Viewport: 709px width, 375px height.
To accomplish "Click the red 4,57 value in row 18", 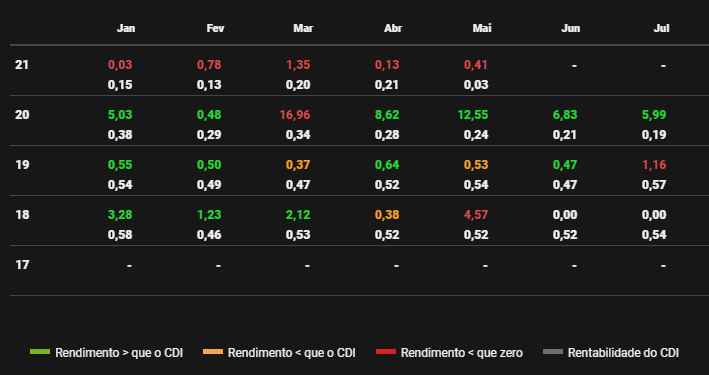I will pyautogui.click(x=476, y=215).
